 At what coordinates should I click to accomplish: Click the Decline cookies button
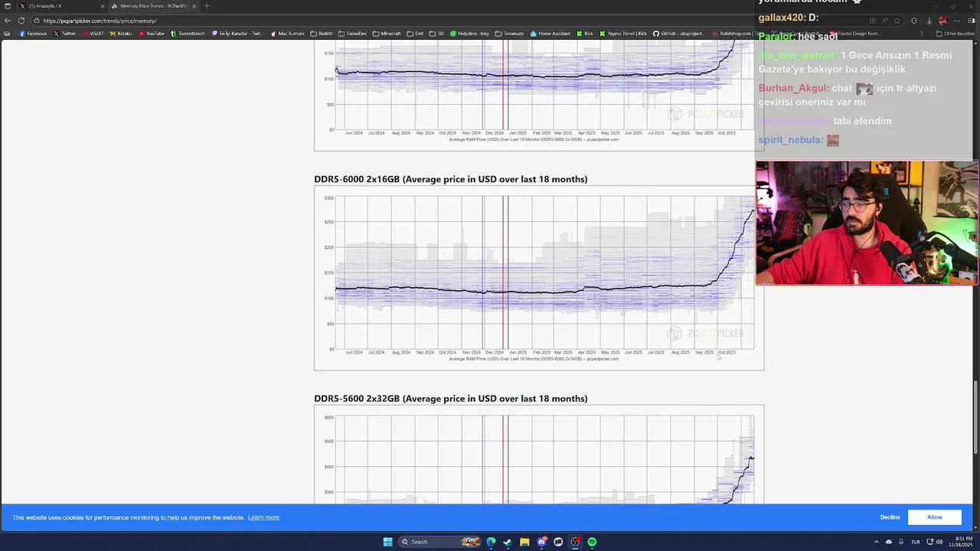[x=890, y=517]
